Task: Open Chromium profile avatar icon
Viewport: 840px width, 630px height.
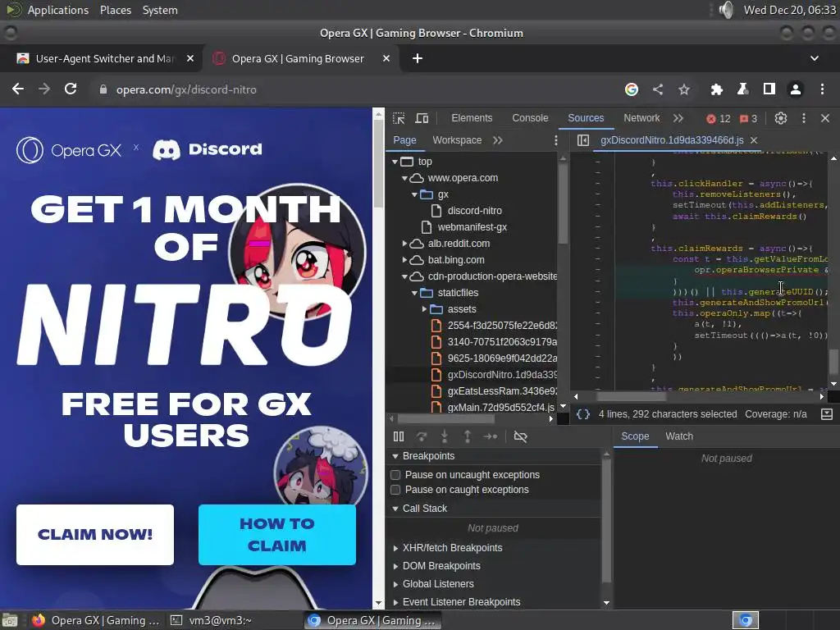Action: [x=796, y=89]
